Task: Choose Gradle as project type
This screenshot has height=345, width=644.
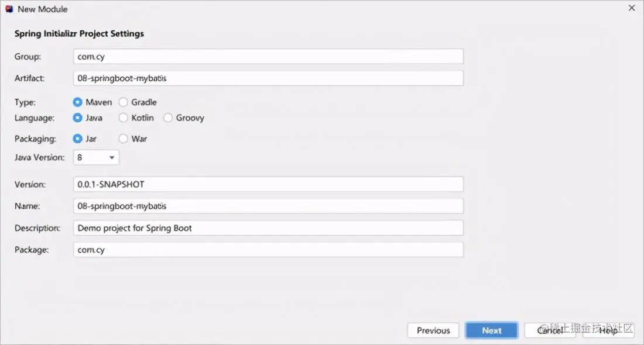Action: point(123,102)
